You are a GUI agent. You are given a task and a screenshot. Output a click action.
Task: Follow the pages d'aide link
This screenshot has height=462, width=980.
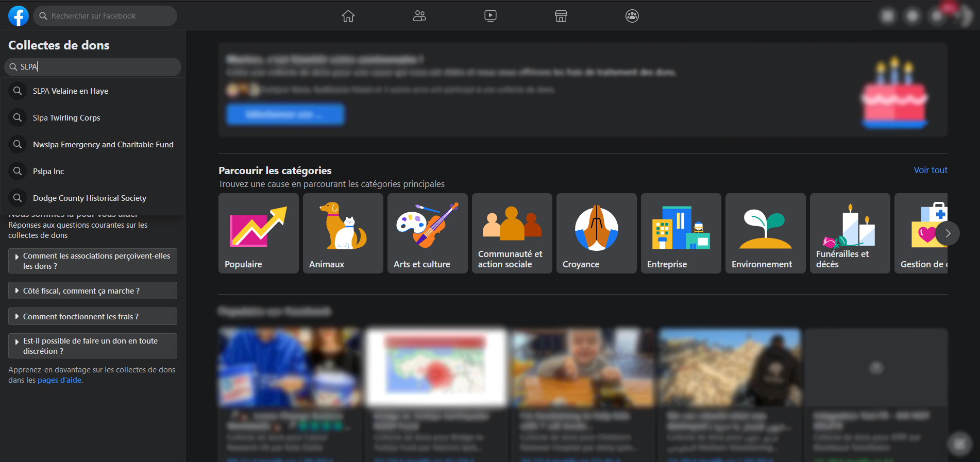pyautogui.click(x=60, y=380)
